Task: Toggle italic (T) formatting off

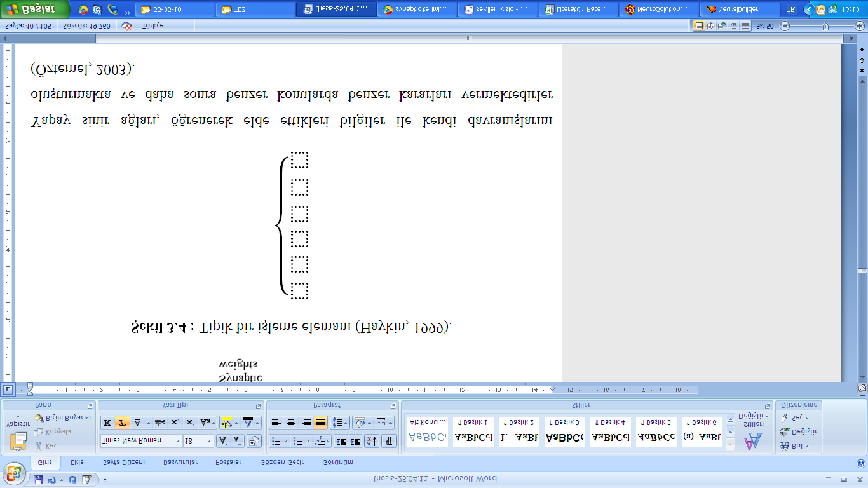Action: point(122,423)
